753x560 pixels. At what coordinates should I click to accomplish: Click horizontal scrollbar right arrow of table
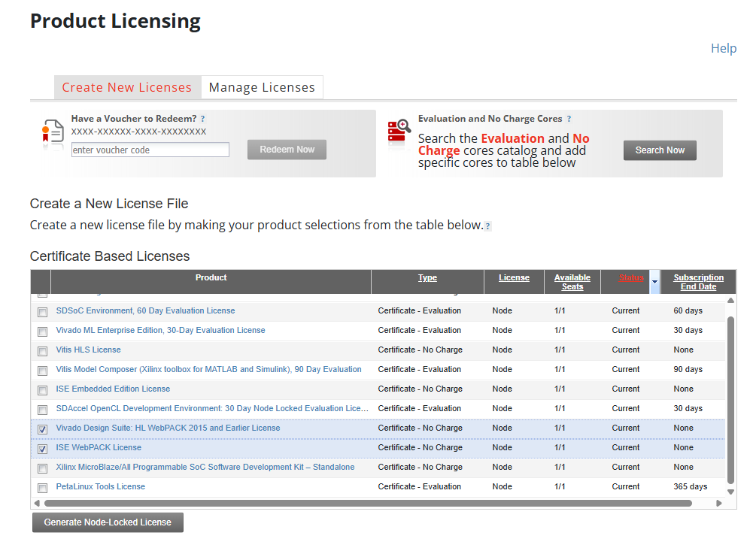(x=719, y=503)
